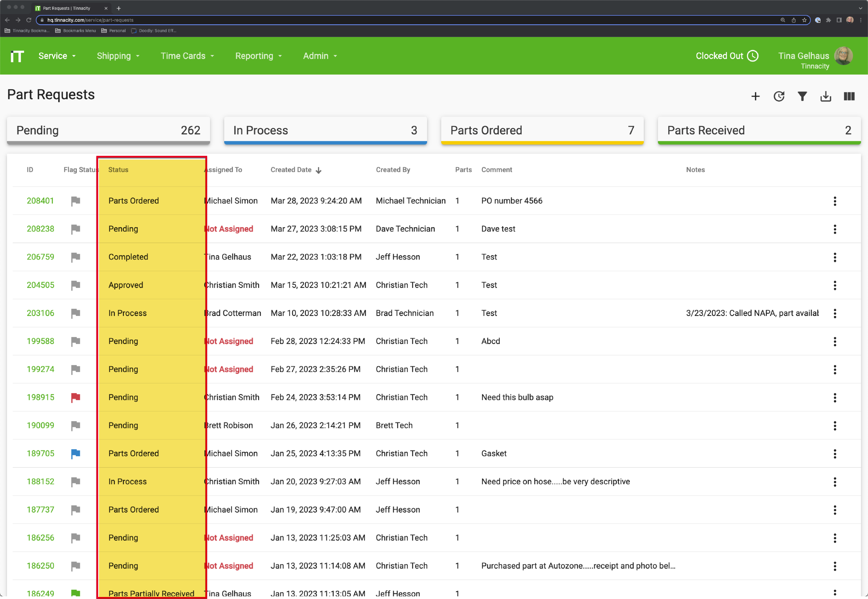868x599 pixels.
Task: Refresh the part requests list
Action: [779, 97]
